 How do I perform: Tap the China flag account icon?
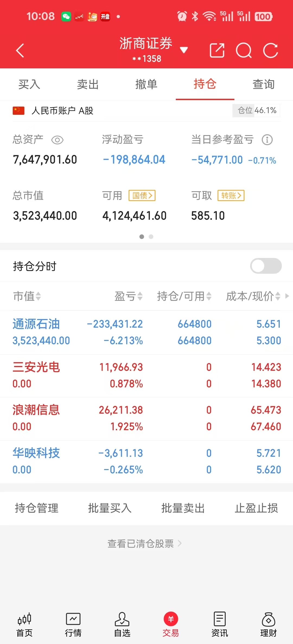18,111
